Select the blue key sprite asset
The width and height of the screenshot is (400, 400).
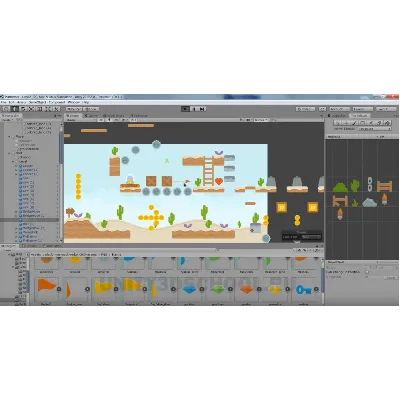click(304, 289)
